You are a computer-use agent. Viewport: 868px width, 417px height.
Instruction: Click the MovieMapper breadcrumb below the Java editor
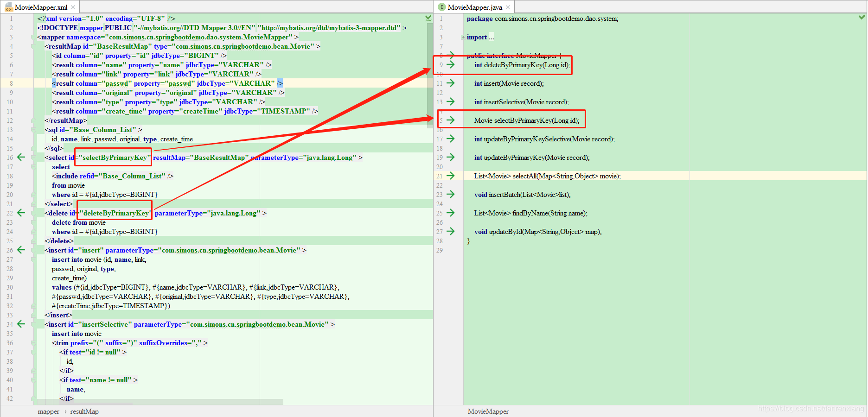coord(488,411)
